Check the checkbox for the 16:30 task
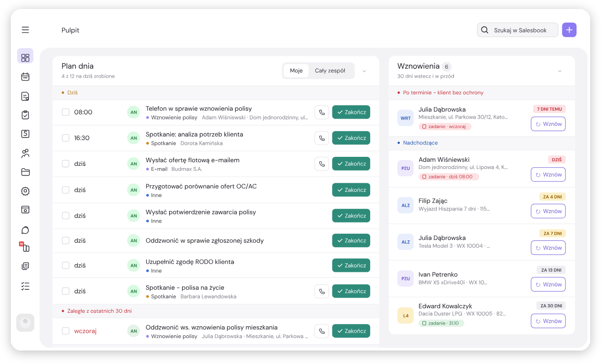 point(66,138)
